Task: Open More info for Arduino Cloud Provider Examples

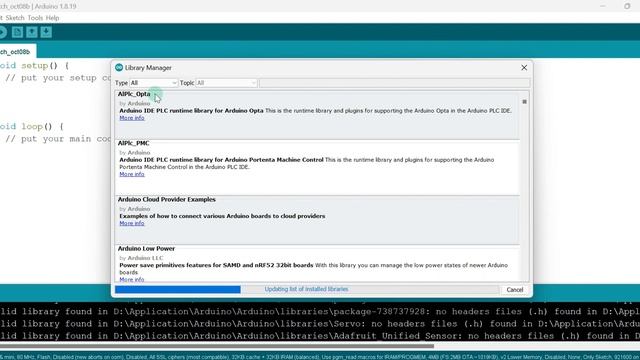Action: (132, 223)
